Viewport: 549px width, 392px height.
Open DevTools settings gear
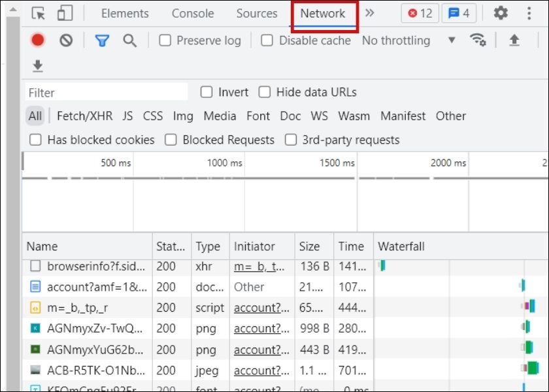(x=501, y=14)
